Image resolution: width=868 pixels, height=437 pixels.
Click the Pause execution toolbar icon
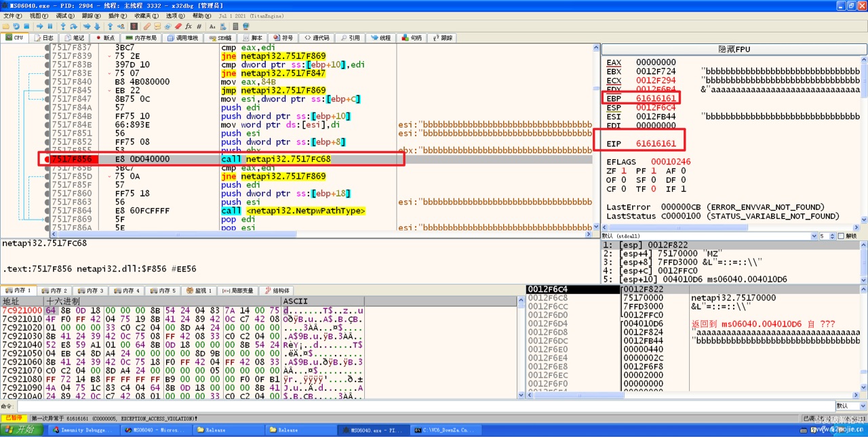point(50,26)
